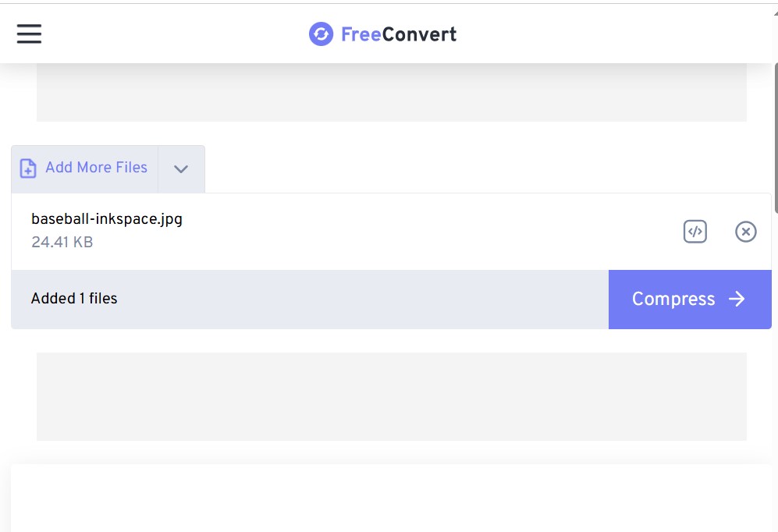Click the Added 1 files status text
The height and width of the screenshot is (532, 778).
[x=73, y=299]
